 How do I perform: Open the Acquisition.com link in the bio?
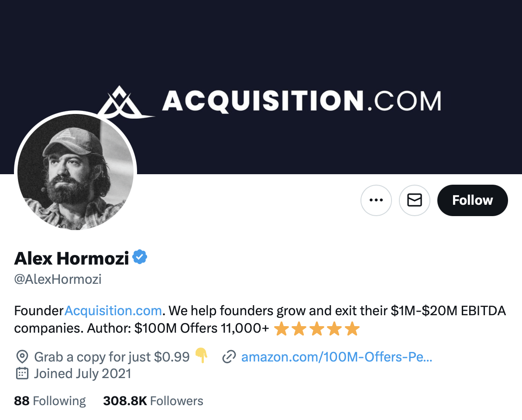[113, 311]
